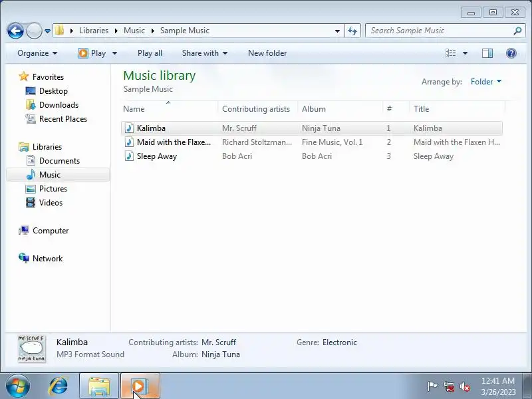
Task: Select the Sleep Away file name
Action: point(157,156)
